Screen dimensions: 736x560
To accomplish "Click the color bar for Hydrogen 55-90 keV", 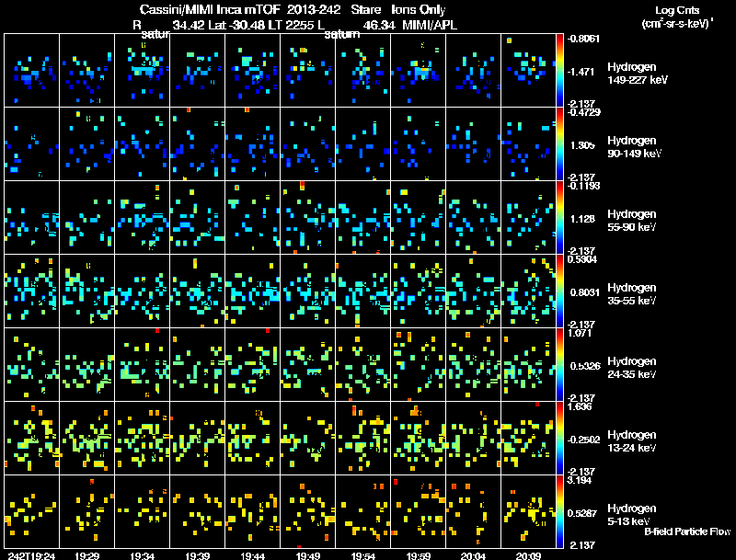I will click(x=562, y=217).
